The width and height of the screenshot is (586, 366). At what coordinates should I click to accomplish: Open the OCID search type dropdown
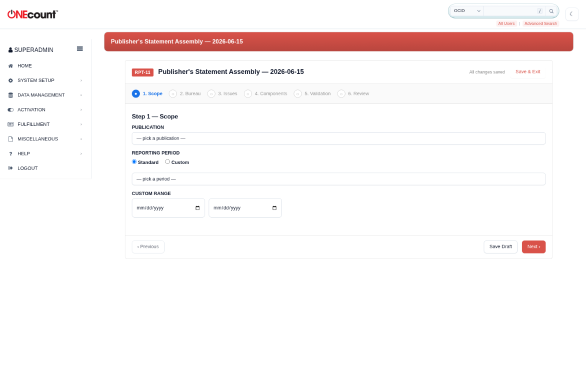pos(467,11)
